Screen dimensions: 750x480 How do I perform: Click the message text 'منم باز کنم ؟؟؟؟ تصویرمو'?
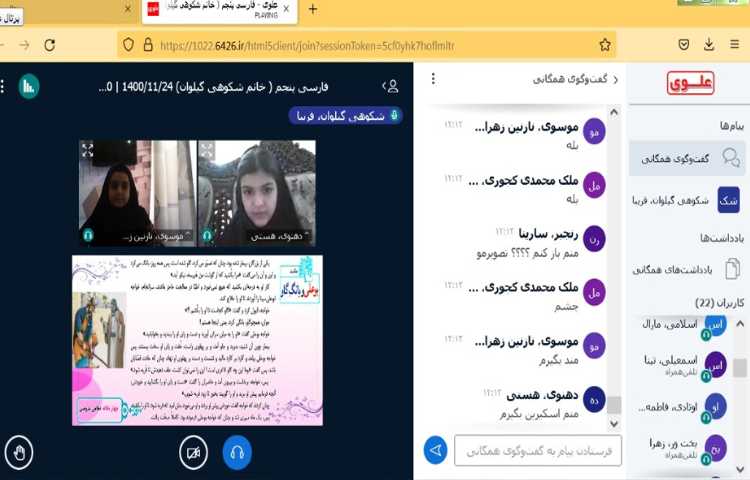528,254
